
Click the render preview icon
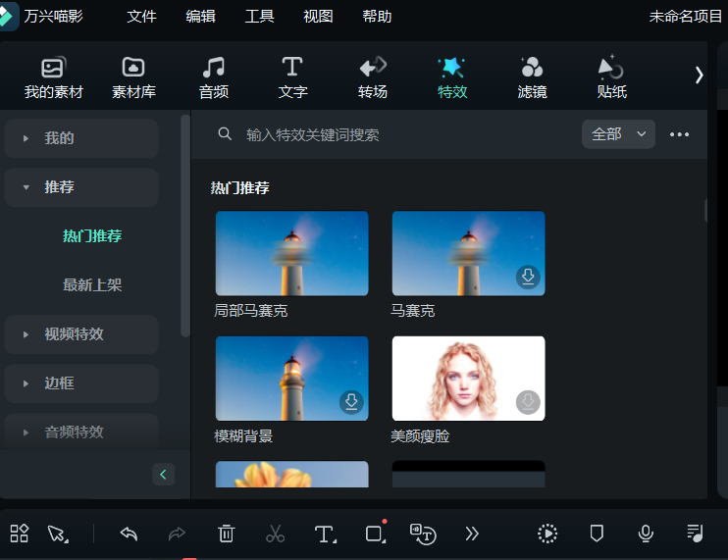tap(547, 534)
